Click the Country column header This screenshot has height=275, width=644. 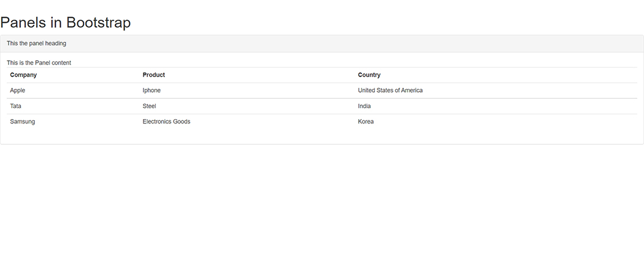click(x=369, y=75)
